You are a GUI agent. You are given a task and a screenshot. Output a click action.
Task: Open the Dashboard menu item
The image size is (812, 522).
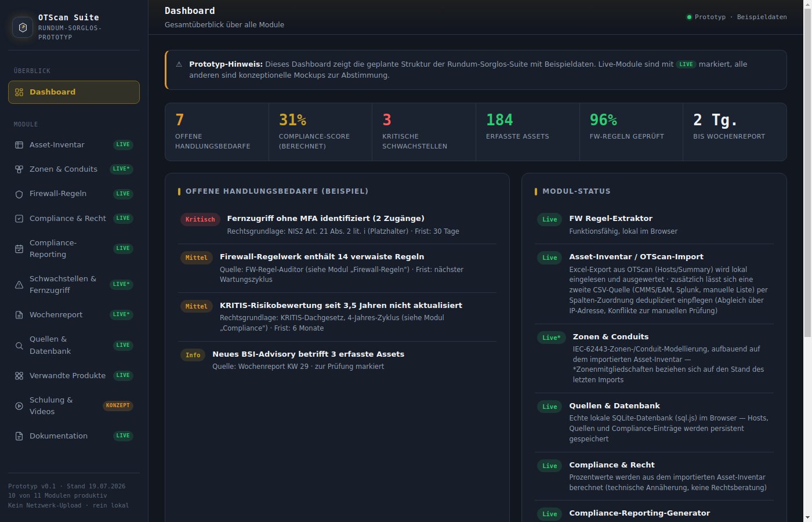(74, 92)
